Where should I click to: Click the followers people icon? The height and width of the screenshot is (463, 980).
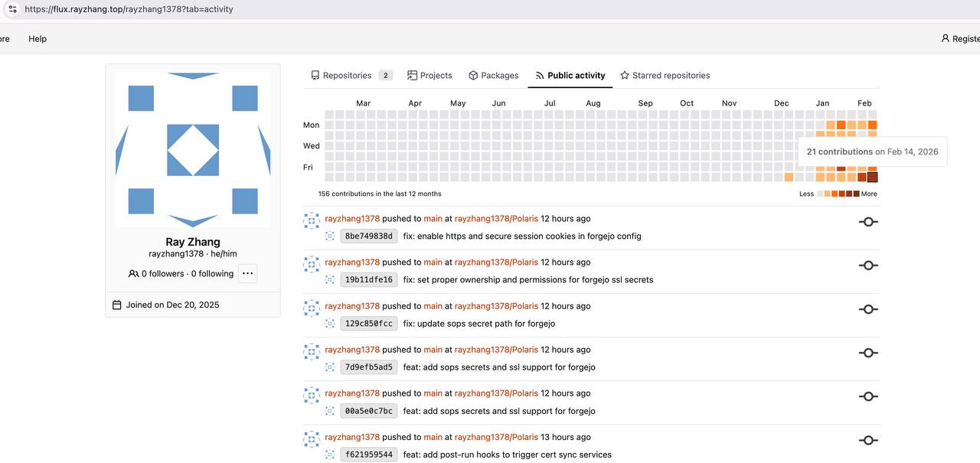pyautogui.click(x=134, y=274)
